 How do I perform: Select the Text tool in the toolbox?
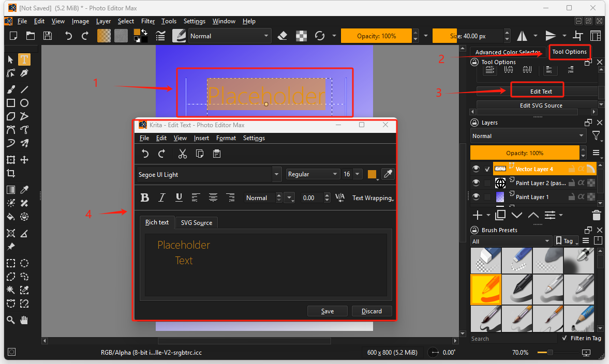pos(24,59)
